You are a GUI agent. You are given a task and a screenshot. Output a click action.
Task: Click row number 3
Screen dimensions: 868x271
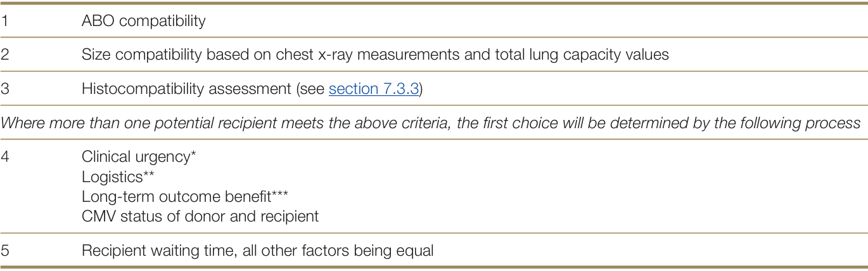pyautogui.click(x=5, y=89)
